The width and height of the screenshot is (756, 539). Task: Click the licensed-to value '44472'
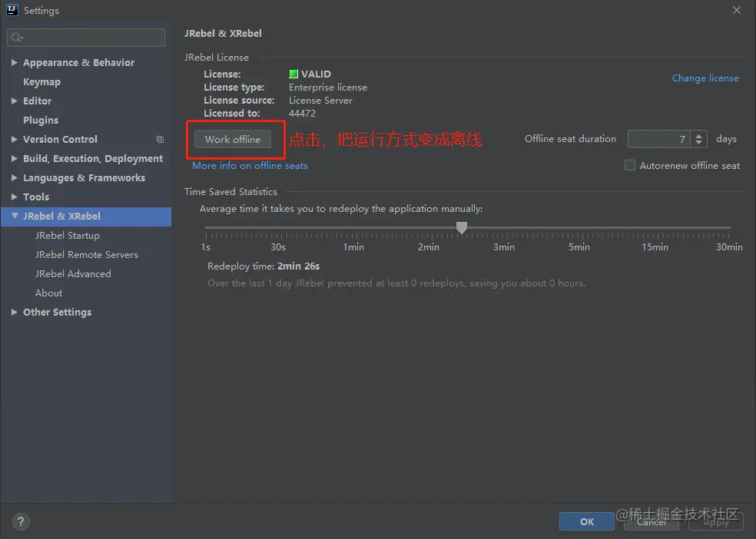pyautogui.click(x=302, y=113)
